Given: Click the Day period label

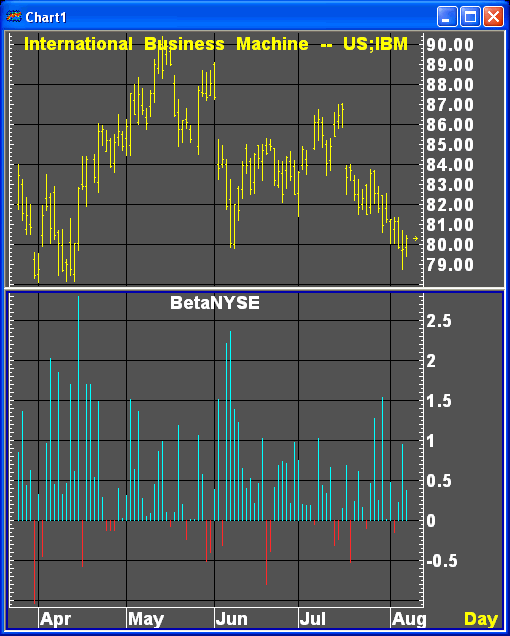Looking at the screenshot, I should tap(481, 619).
